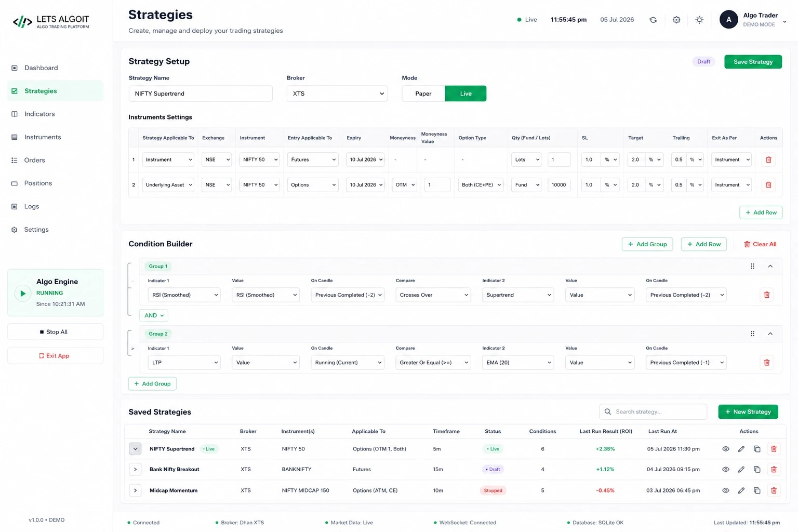Click the Lets Algoit logo
Viewport: 798px width, 532px height.
point(51,22)
